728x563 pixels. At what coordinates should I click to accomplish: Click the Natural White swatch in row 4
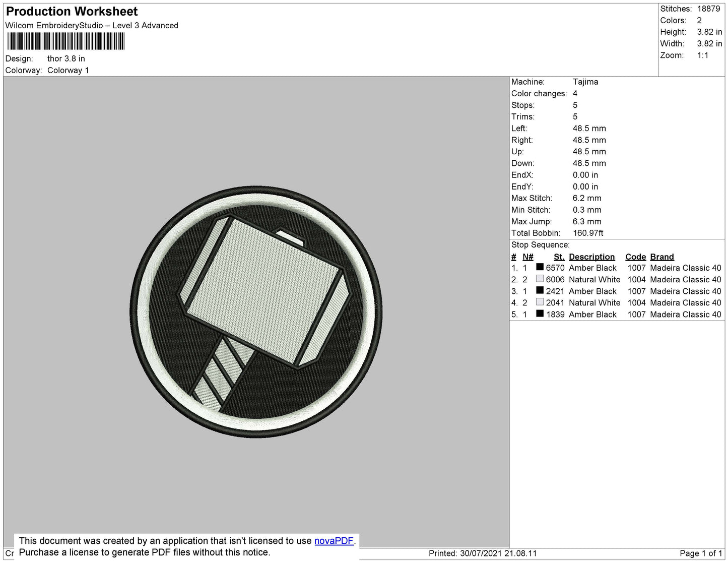point(540,302)
